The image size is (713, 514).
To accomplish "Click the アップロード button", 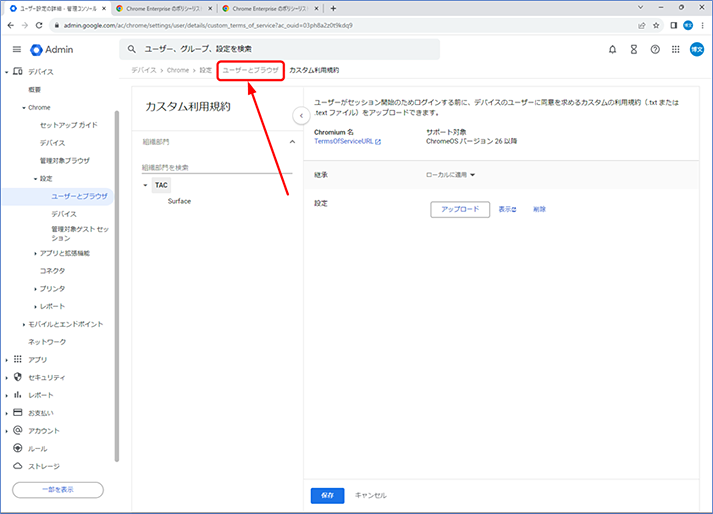I will tap(460, 209).
